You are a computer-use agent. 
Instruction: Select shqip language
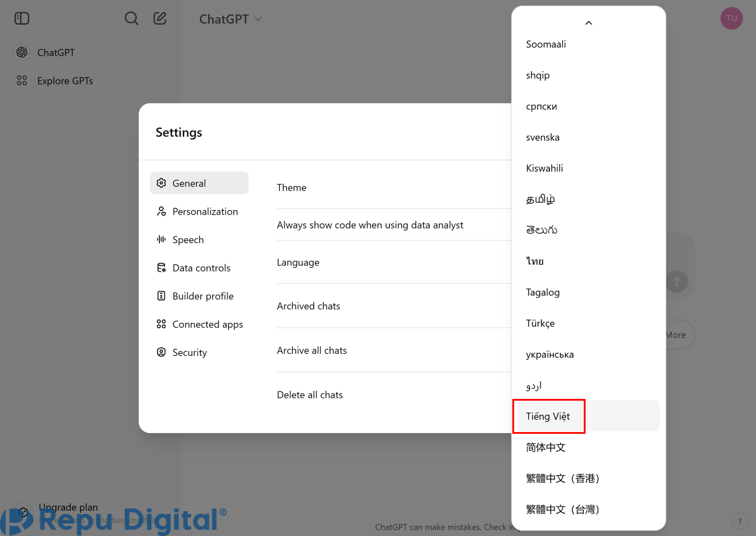pos(589,75)
